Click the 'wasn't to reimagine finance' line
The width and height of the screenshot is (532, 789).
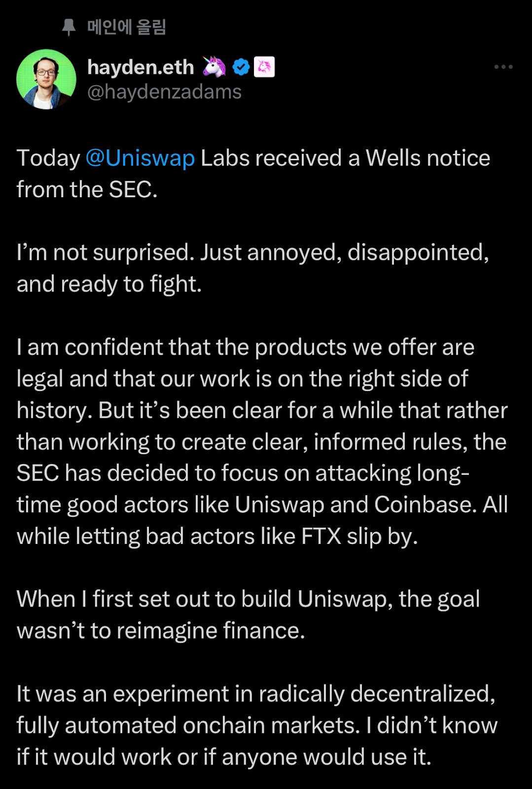pos(161,631)
